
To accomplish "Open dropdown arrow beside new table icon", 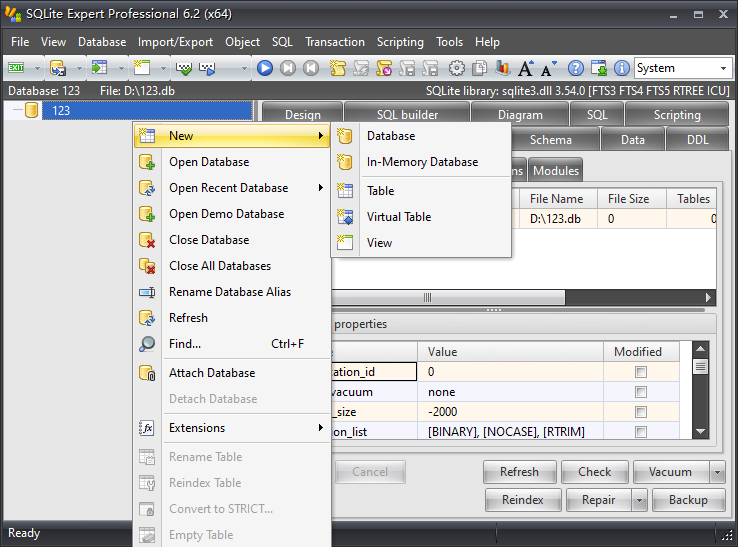I will (x=163, y=69).
